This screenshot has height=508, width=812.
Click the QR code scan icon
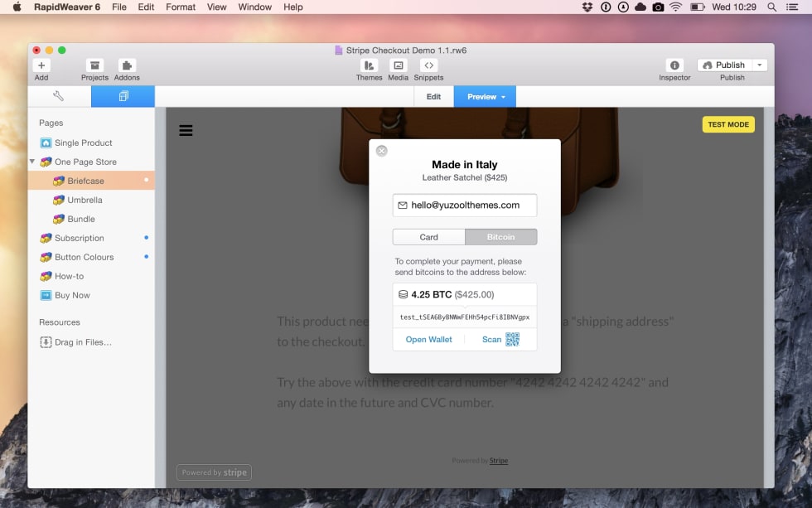pos(512,339)
